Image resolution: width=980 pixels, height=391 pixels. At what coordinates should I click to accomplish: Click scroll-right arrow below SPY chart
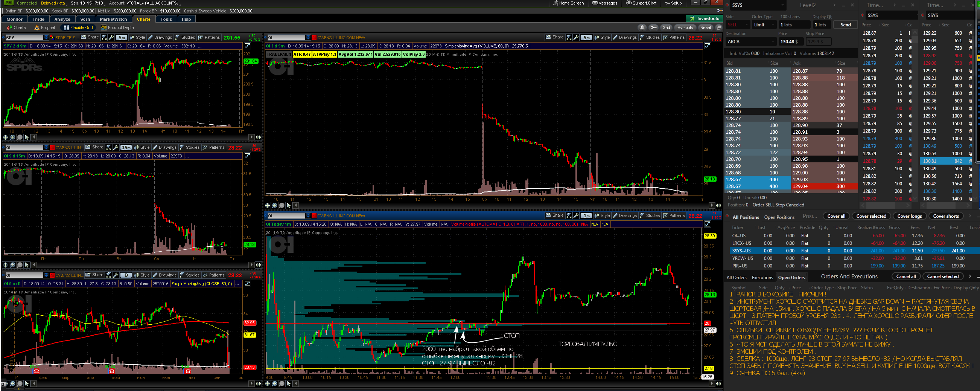tap(251, 137)
